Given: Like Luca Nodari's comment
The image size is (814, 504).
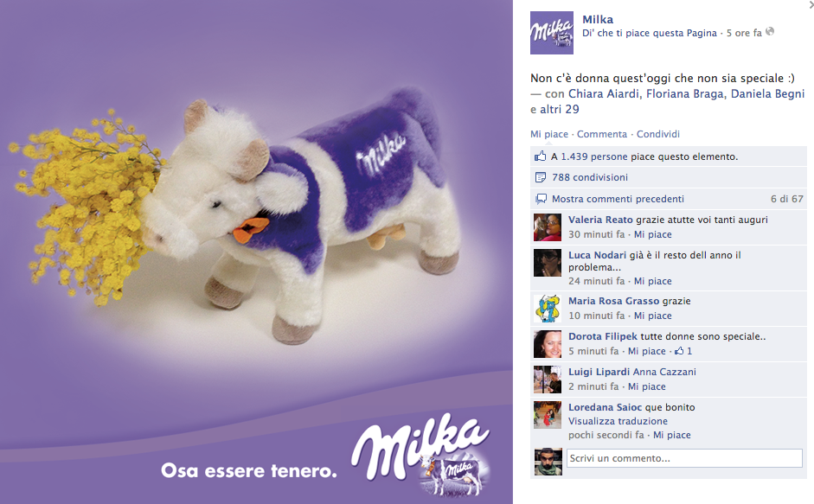Looking at the screenshot, I should click(x=652, y=281).
